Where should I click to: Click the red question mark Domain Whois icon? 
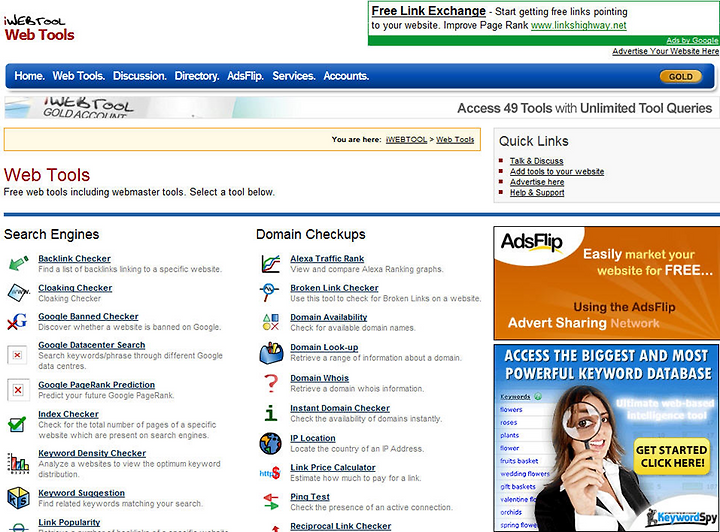[x=271, y=383]
